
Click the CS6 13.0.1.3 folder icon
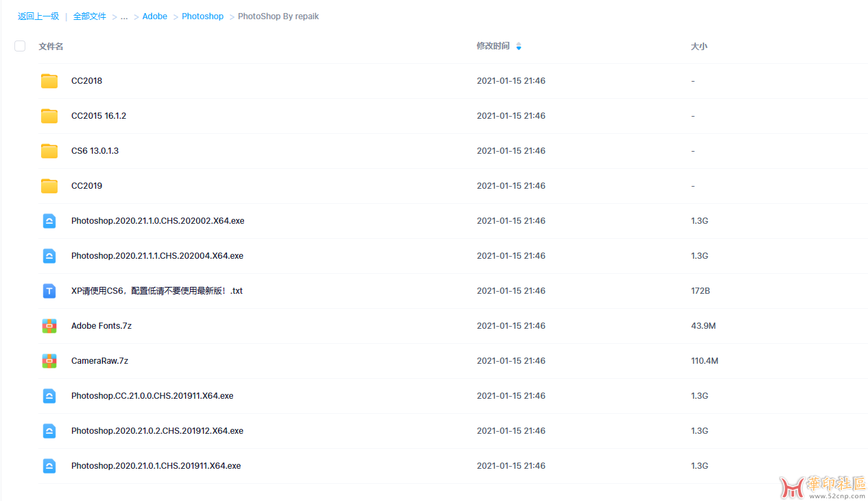[x=49, y=151]
